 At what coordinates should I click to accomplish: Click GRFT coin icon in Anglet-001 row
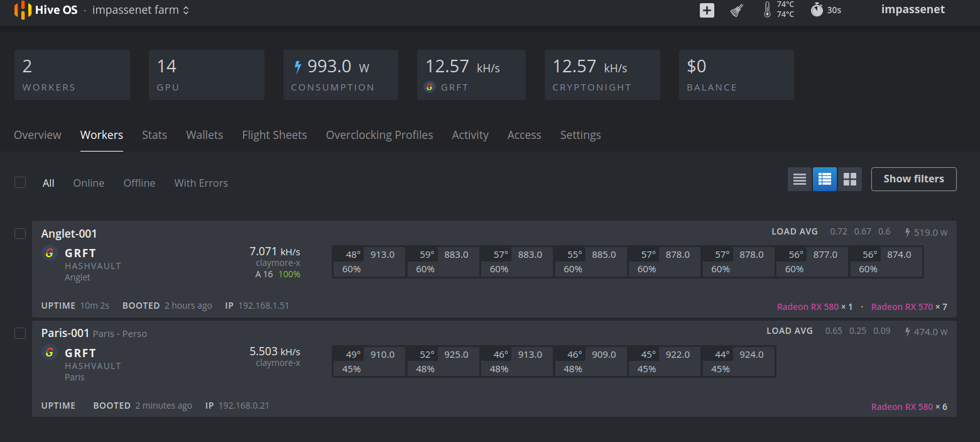50,253
